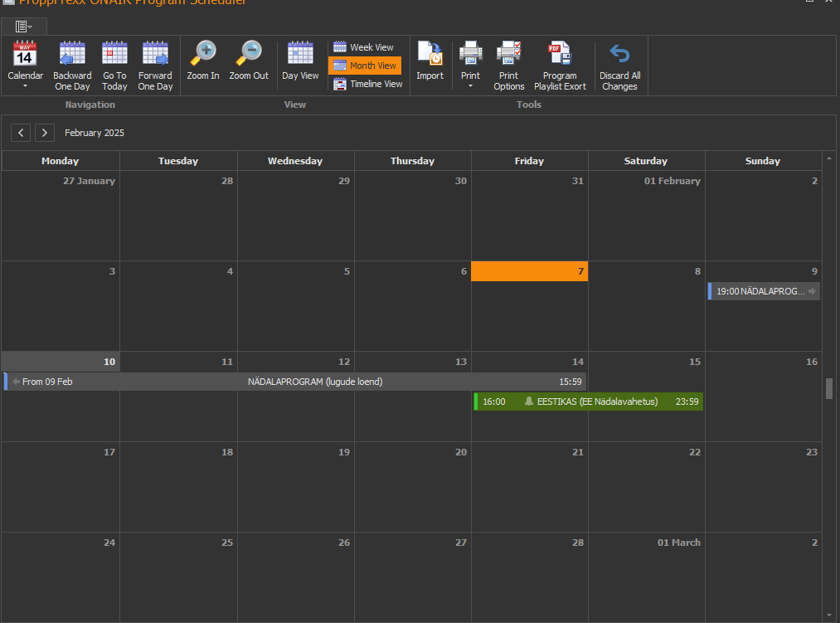
Task: Open the Import tool
Action: [x=430, y=55]
